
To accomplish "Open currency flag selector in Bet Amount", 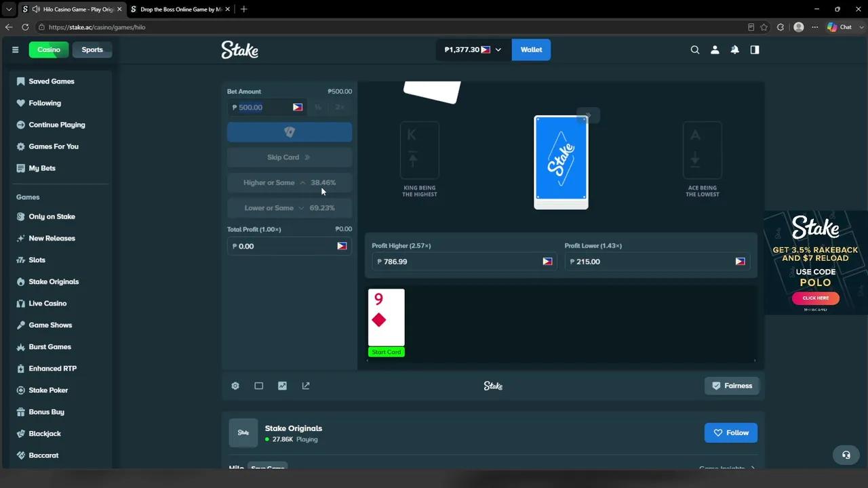I will tap(298, 107).
